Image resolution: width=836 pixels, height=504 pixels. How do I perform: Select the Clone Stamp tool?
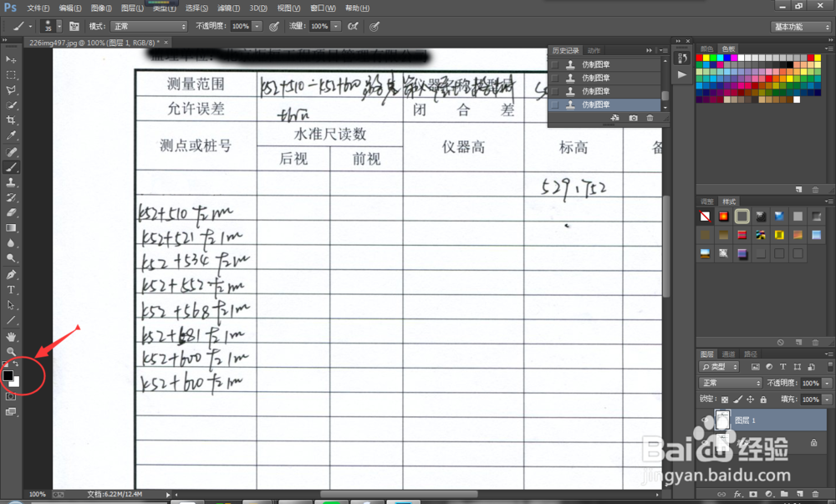tap(11, 182)
